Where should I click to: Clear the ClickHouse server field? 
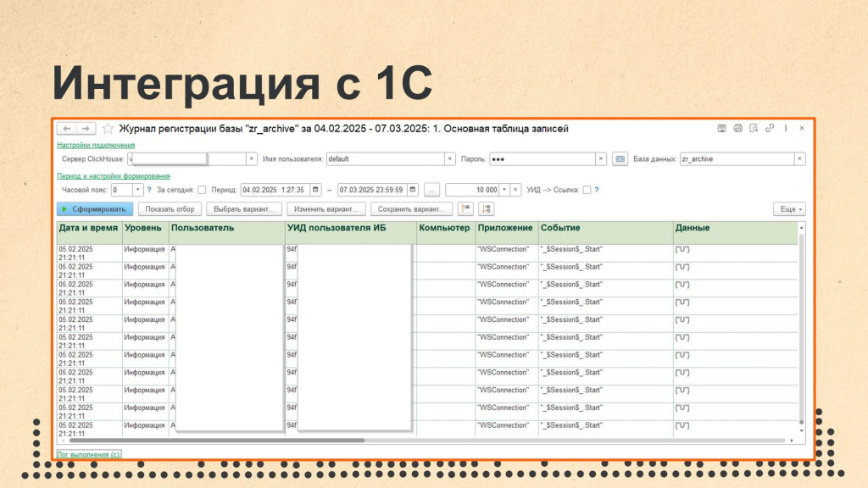(x=251, y=158)
